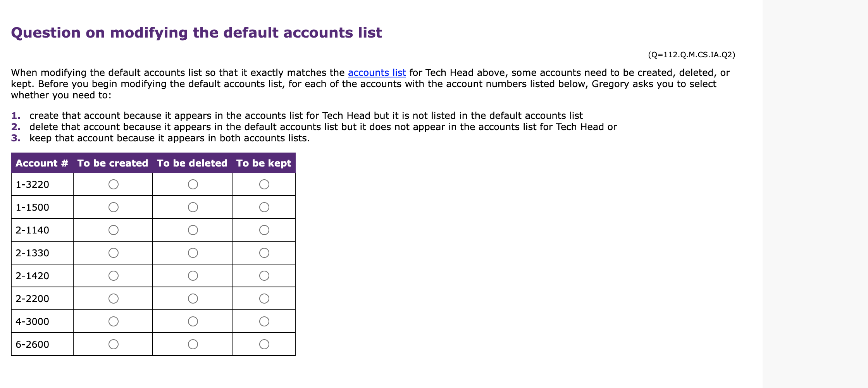Select "To be created" for account 1-3220

113,185
